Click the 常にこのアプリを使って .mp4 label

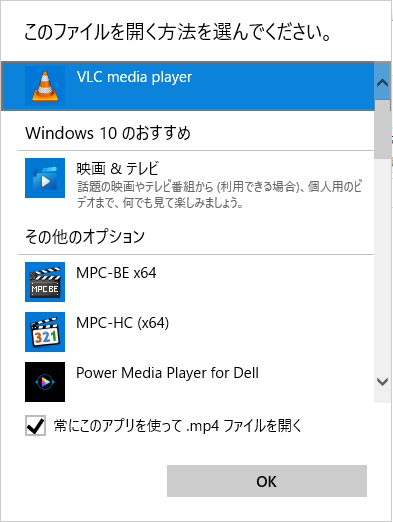tap(178, 426)
